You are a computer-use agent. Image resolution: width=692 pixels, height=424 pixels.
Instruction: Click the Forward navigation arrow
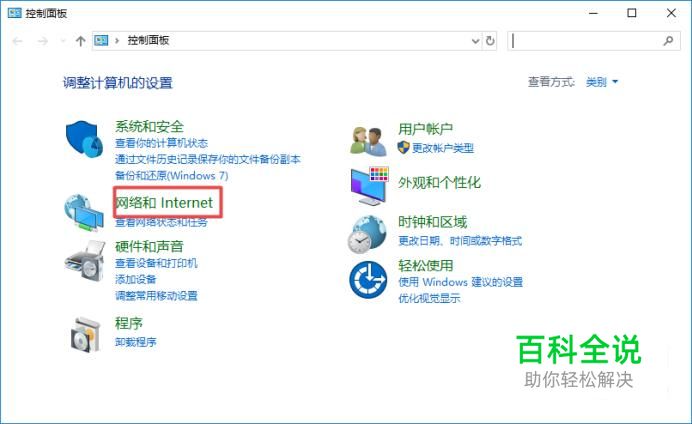[42, 41]
